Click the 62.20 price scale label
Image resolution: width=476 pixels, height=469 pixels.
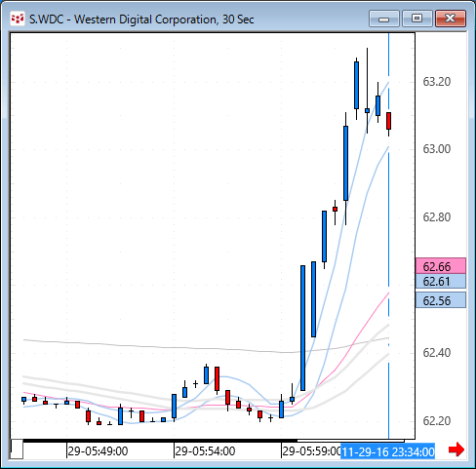[x=437, y=421]
